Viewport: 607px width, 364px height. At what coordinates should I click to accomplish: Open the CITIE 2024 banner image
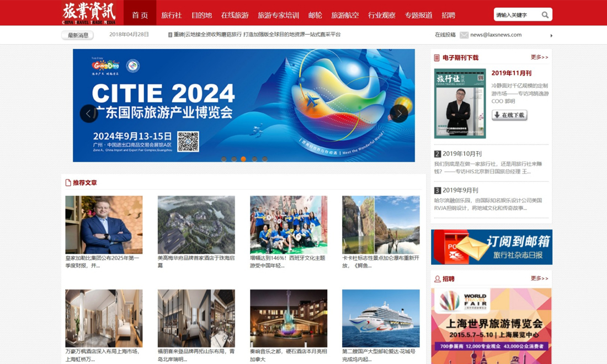click(x=244, y=105)
